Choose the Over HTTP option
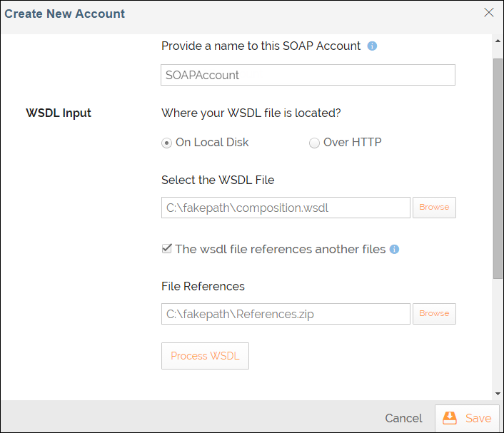504x433 pixels. 314,143
